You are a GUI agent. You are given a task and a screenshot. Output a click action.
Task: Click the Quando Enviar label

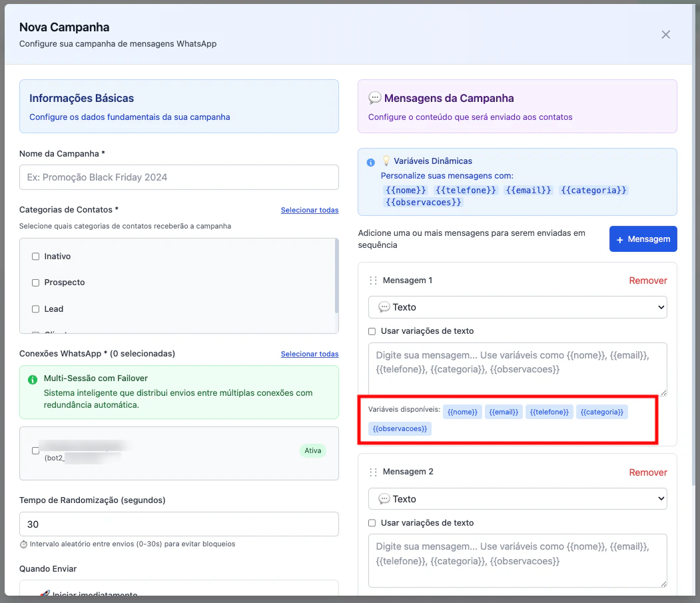tap(48, 568)
